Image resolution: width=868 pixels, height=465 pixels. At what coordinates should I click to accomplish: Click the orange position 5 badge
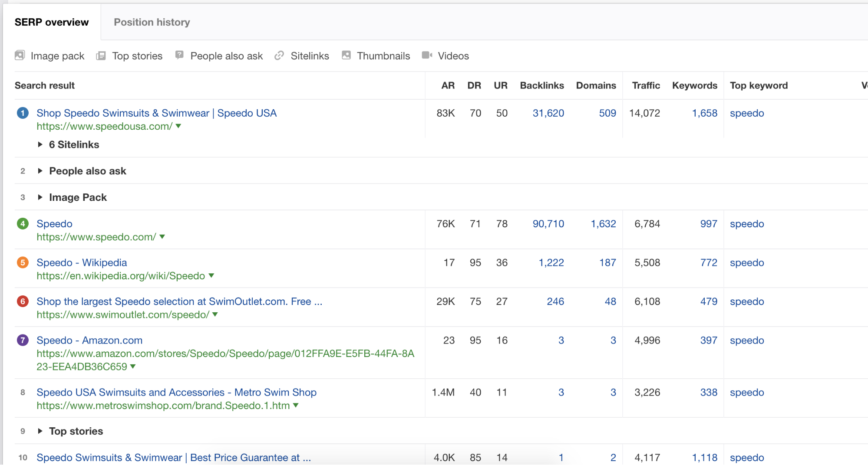pyautogui.click(x=23, y=262)
